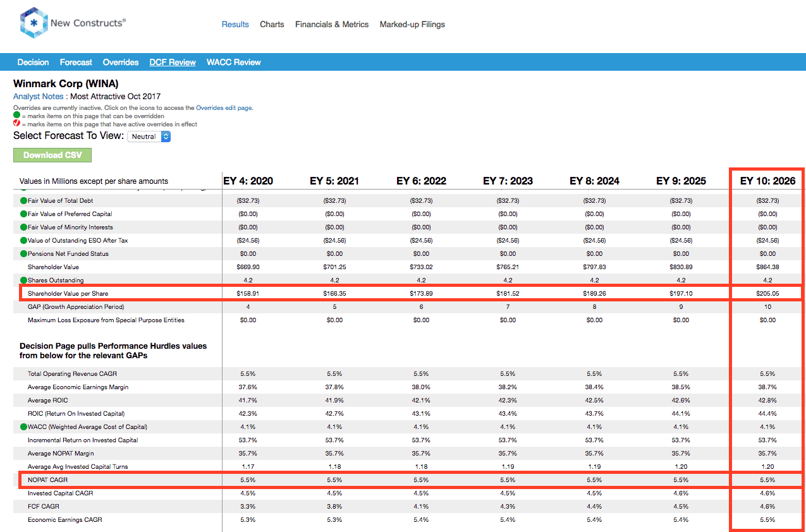Click the Average ROIC row label

(48, 400)
